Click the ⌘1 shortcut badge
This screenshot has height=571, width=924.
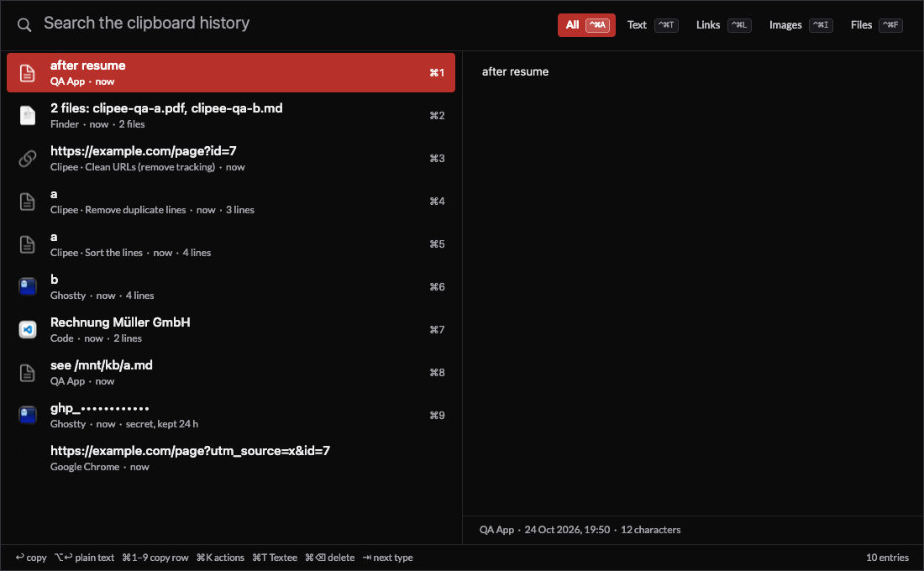pyautogui.click(x=437, y=72)
